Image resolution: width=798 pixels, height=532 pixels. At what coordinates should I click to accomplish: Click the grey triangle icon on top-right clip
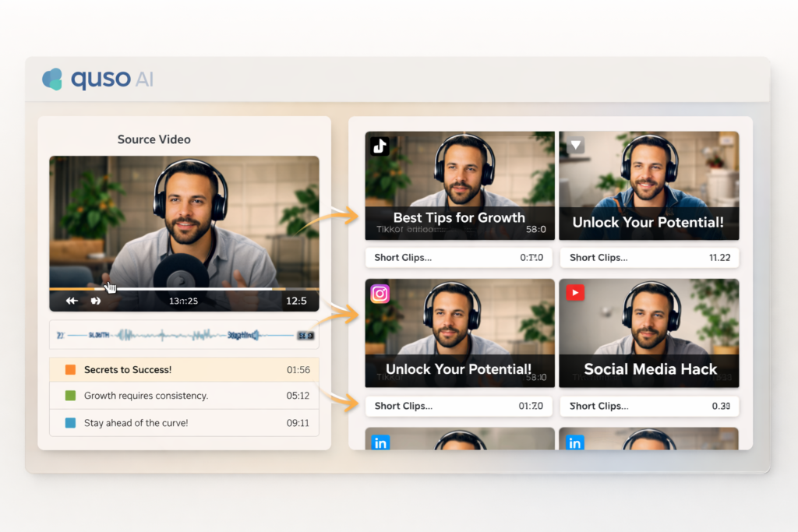point(575,146)
